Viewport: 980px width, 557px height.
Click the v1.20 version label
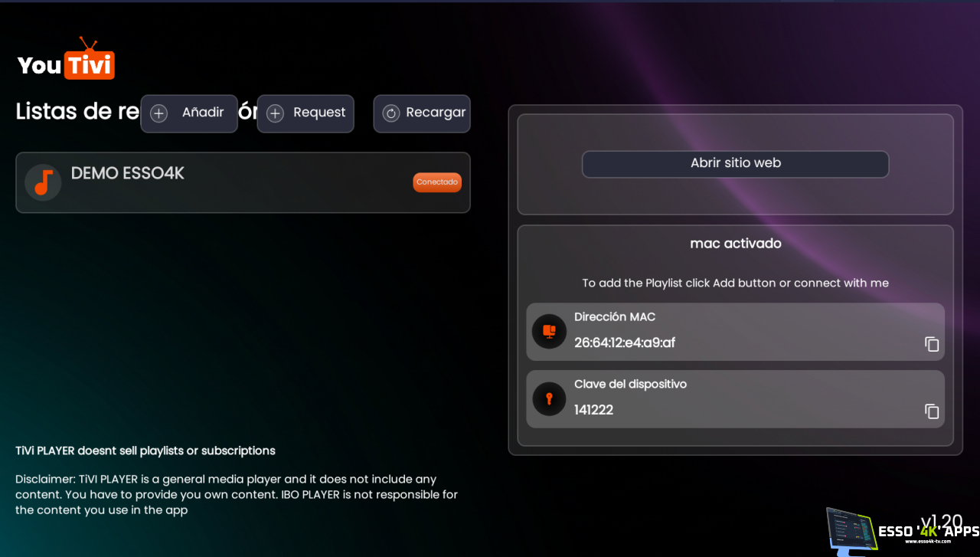(941, 520)
